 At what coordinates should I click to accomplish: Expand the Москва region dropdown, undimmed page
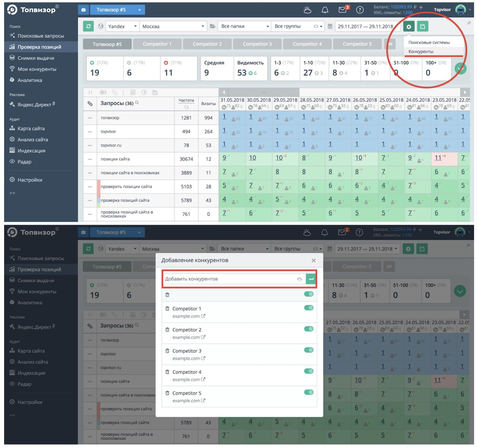point(173,26)
